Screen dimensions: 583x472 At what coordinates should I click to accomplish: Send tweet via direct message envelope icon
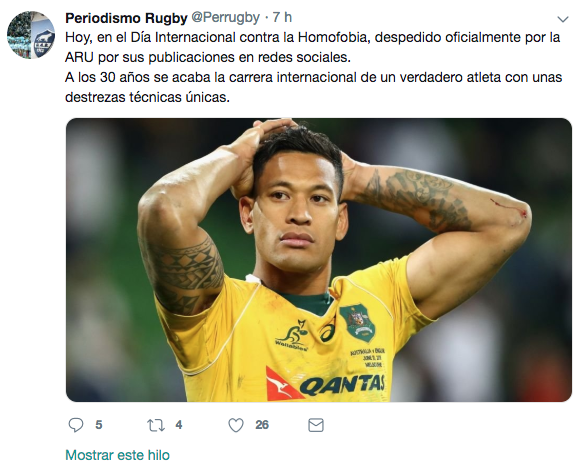pos(316,425)
